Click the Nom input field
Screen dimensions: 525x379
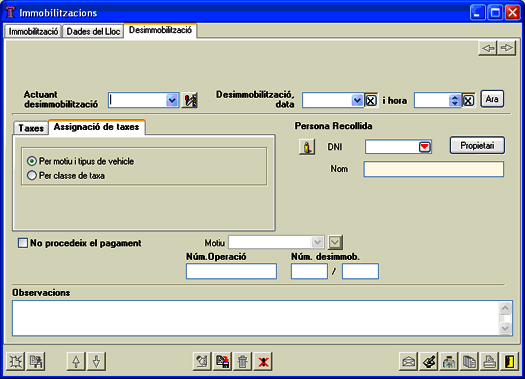click(x=434, y=169)
